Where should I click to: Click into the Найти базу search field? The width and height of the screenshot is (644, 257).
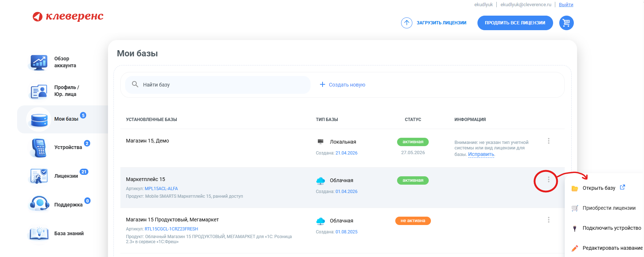(x=217, y=85)
